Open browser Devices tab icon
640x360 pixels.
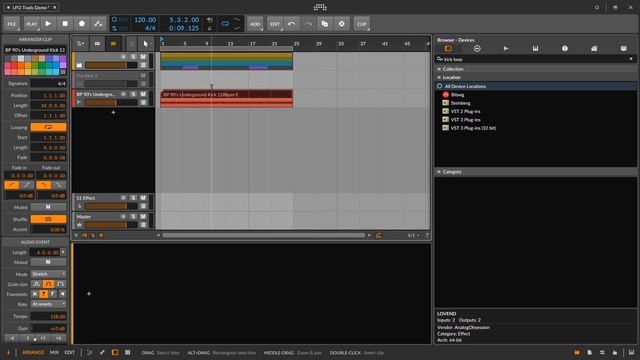tap(448, 49)
